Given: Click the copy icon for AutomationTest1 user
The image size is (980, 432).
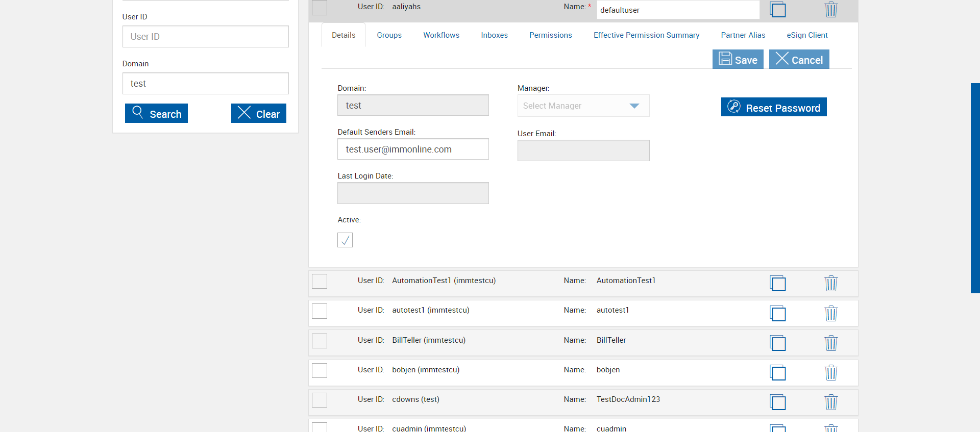Looking at the screenshot, I should point(778,283).
